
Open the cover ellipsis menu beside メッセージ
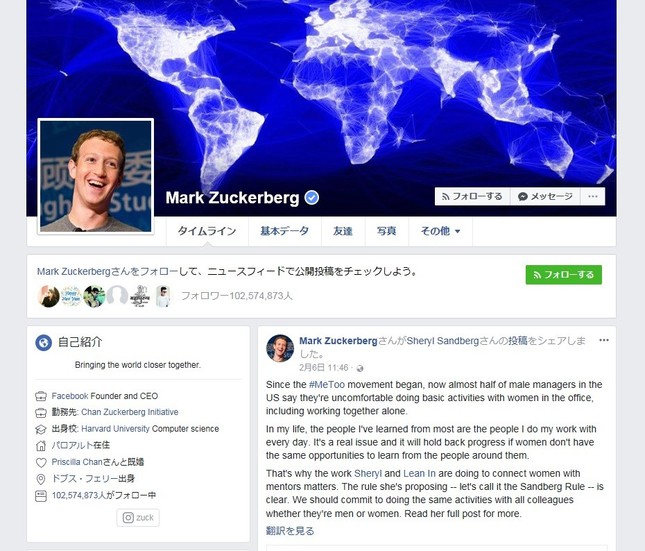point(593,196)
